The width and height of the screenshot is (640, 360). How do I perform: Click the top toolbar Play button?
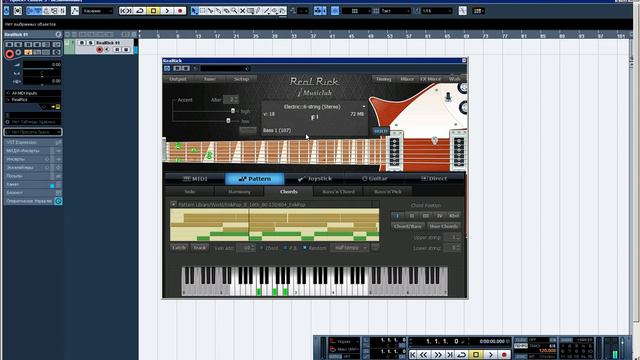pyautogui.click(x=167, y=11)
